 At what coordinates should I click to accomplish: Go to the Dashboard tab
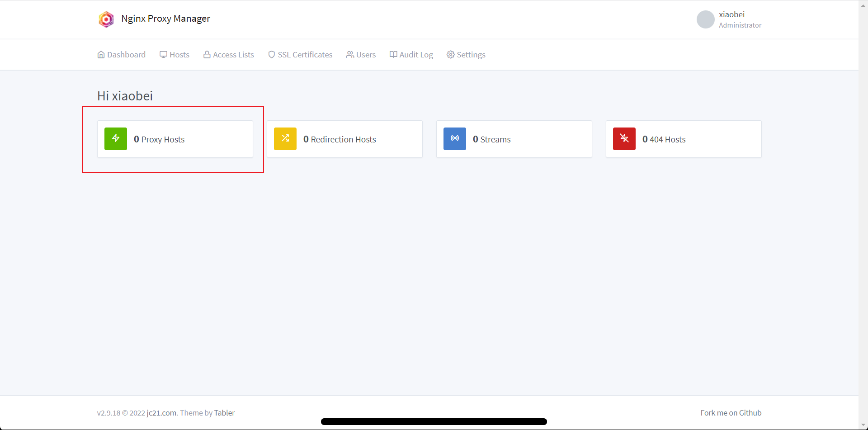click(x=122, y=55)
